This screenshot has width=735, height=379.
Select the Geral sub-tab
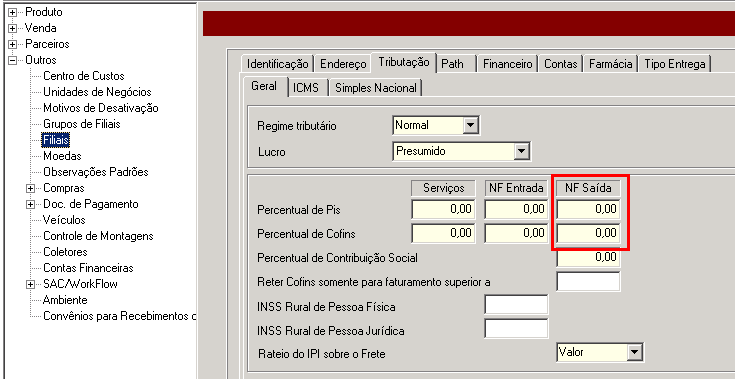pos(264,87)
